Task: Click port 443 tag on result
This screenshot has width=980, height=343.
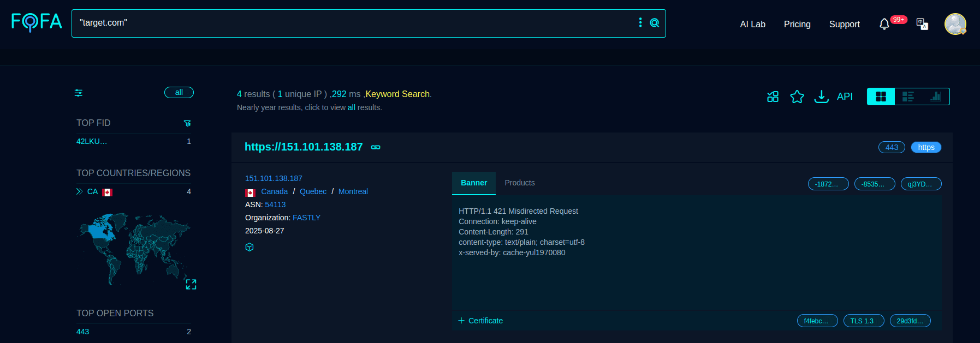Action: tap(892, 147)
